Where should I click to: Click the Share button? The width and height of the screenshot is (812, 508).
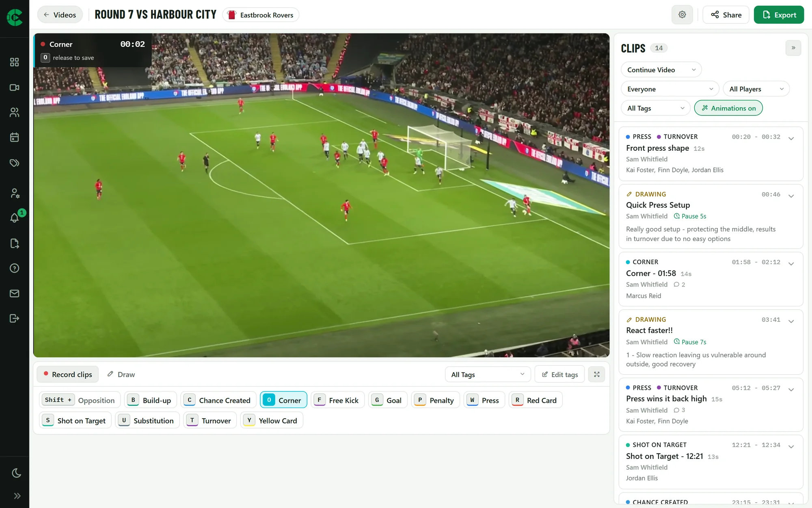[726, 15]
